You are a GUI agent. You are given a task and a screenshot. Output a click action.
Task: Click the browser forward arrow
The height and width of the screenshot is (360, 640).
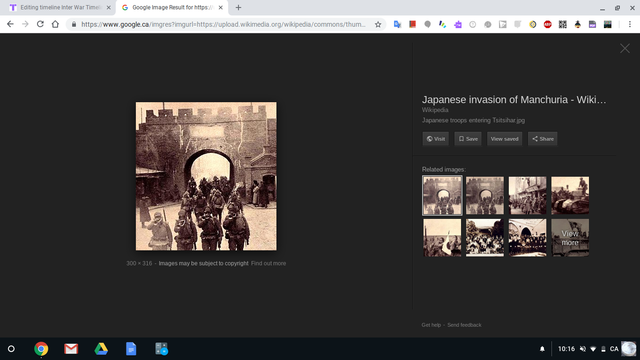click(25, 24)
